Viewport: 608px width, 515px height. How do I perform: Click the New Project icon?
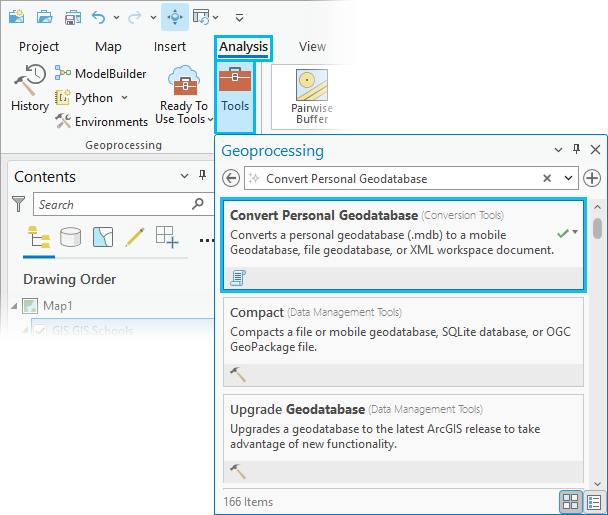(x=16, y=17)
